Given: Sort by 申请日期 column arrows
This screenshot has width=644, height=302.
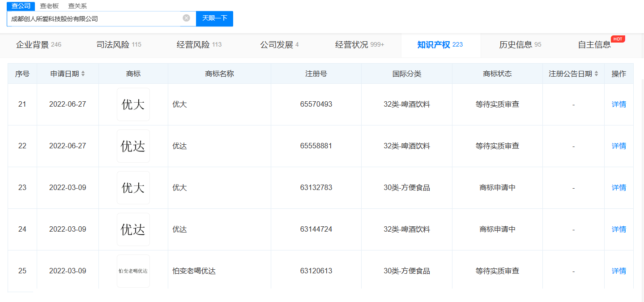Looking at the screenshot, I should point(83,74).
